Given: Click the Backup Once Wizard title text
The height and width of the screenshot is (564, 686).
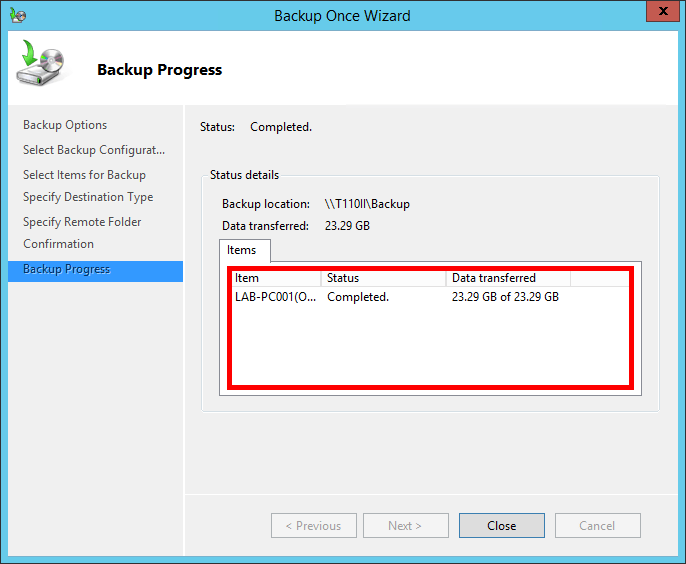Looking at the screenshot, I should 342,16.
